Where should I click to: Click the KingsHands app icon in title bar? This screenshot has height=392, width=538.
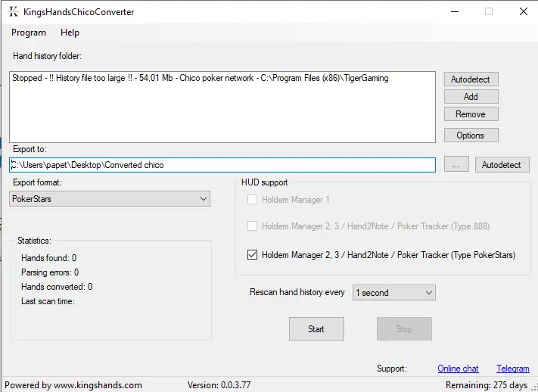tap(13, 11)
